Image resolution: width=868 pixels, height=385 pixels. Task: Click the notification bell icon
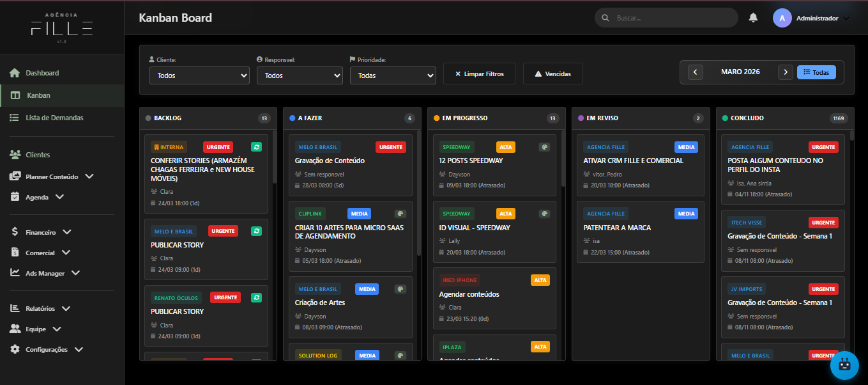753,18
